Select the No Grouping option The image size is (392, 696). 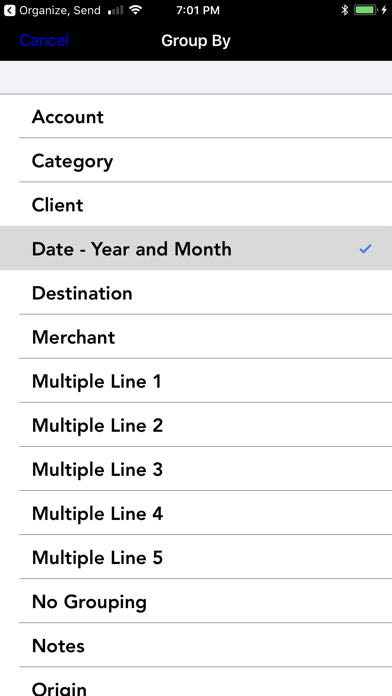196,602
